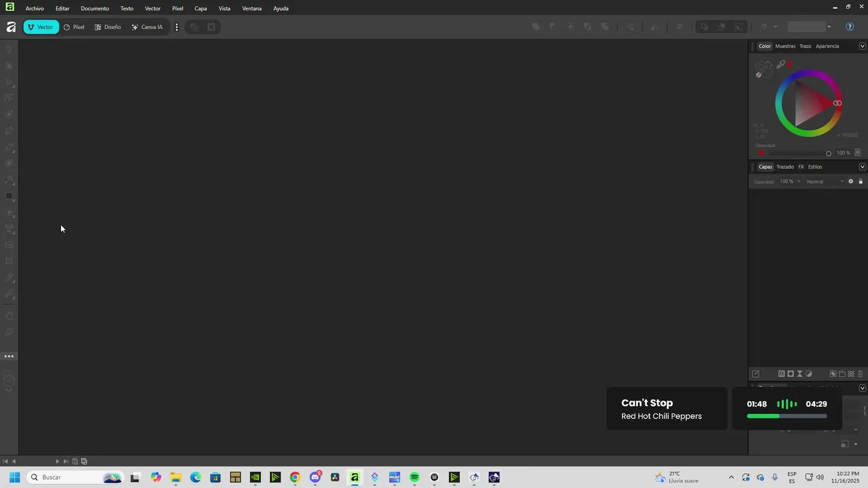Image resolution: width=868 pixels, height=488 pixels.
Task: Open the studio options three-dot menu
Action: point(176,27)
